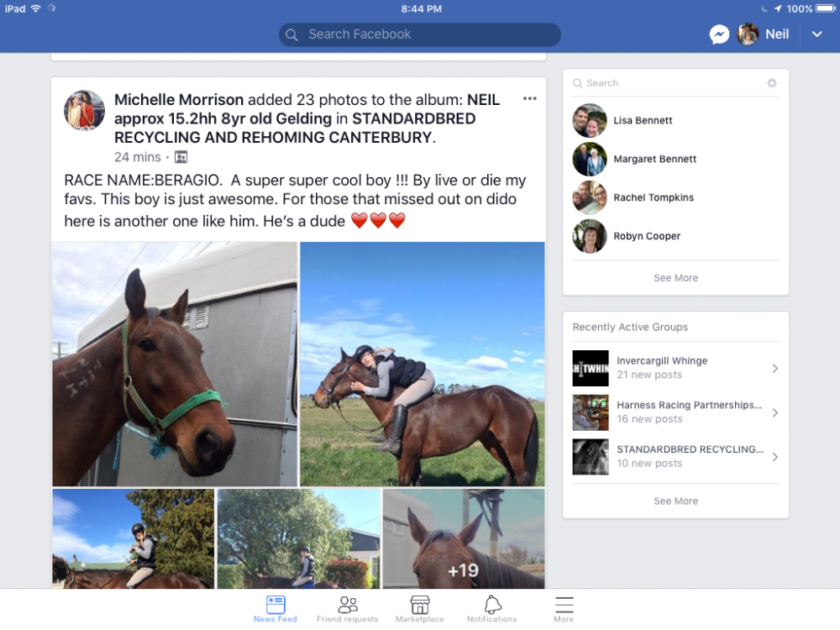
Task: Click See More under Recently Active Groups
Action: (675, 501)
